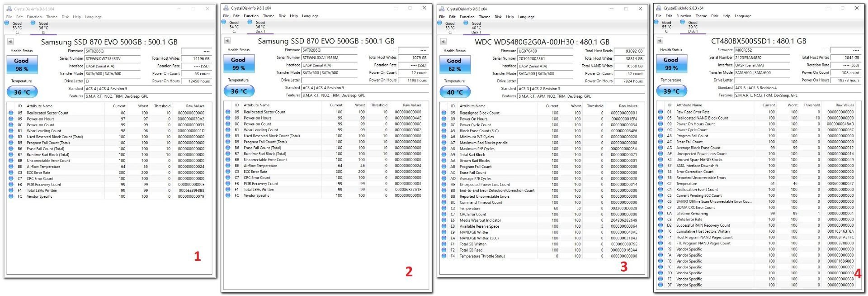Screen dimensions: 868x296
Task: Click status icon for Command Timeout Count
Action: point(444,202)
